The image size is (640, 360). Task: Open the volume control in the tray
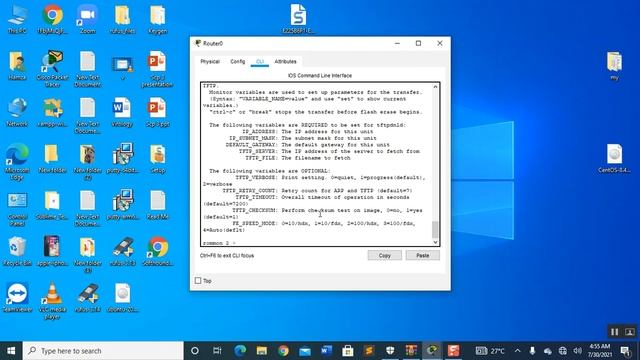577,351
